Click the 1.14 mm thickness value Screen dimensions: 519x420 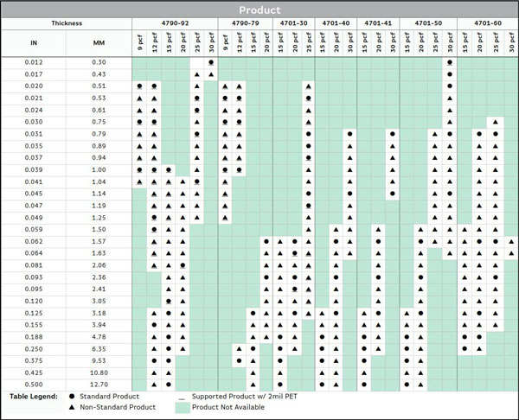[99, 194]
